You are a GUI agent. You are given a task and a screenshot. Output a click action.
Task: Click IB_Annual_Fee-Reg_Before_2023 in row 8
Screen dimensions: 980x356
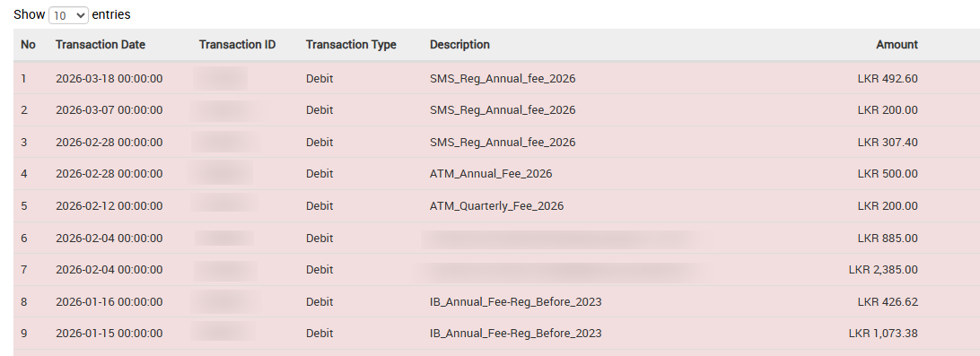[516, 301]
